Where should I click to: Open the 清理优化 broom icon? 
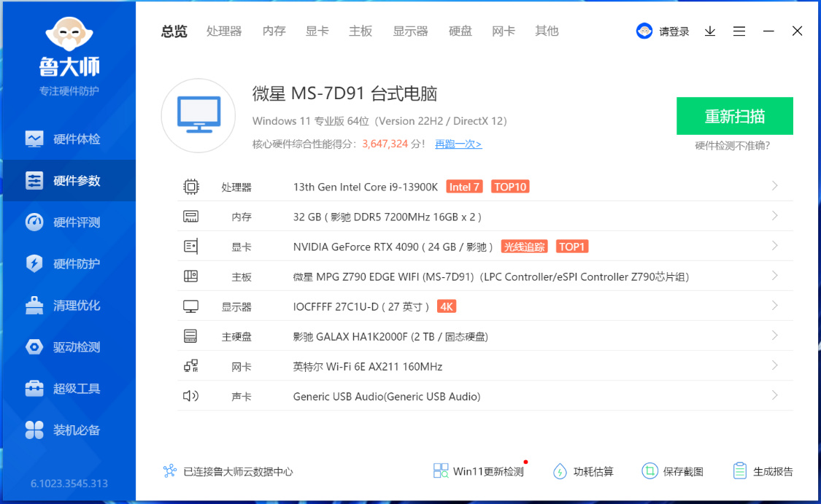click(34, 305)
